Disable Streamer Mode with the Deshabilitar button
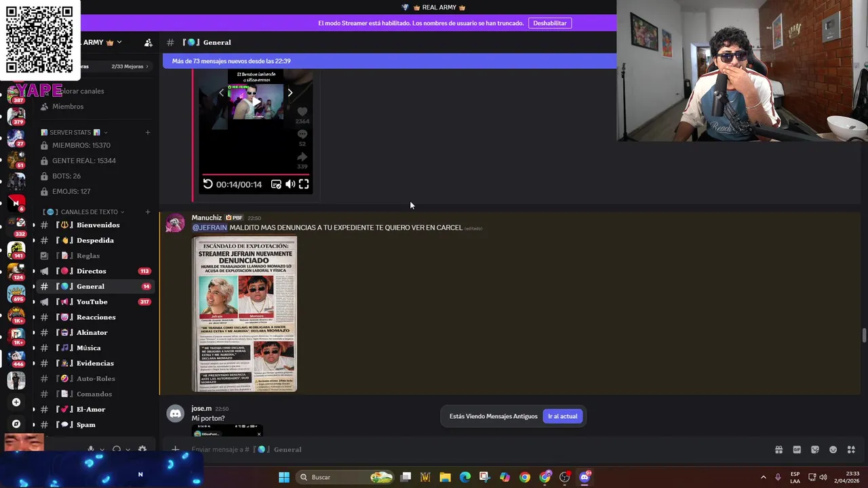868x488 pixels. pyautogui.click(x=549, y=23)
